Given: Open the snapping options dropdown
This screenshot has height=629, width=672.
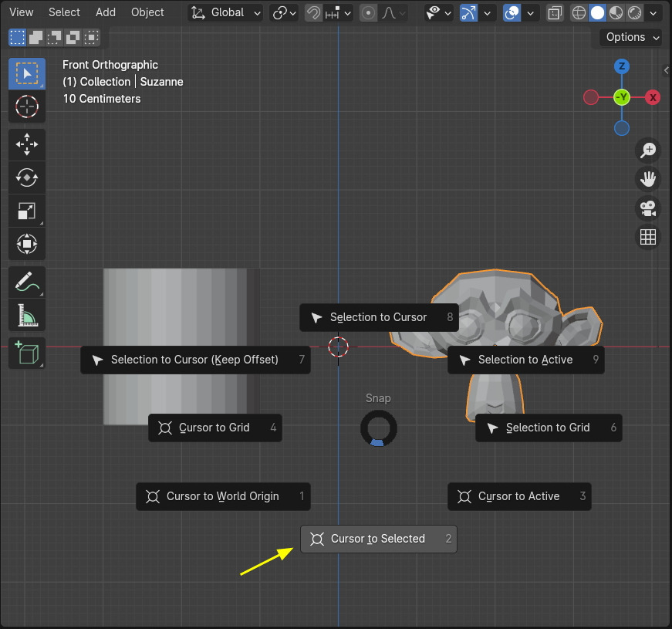Looking at the screenshot, I should pyautogui.click(x=338, y=13).
